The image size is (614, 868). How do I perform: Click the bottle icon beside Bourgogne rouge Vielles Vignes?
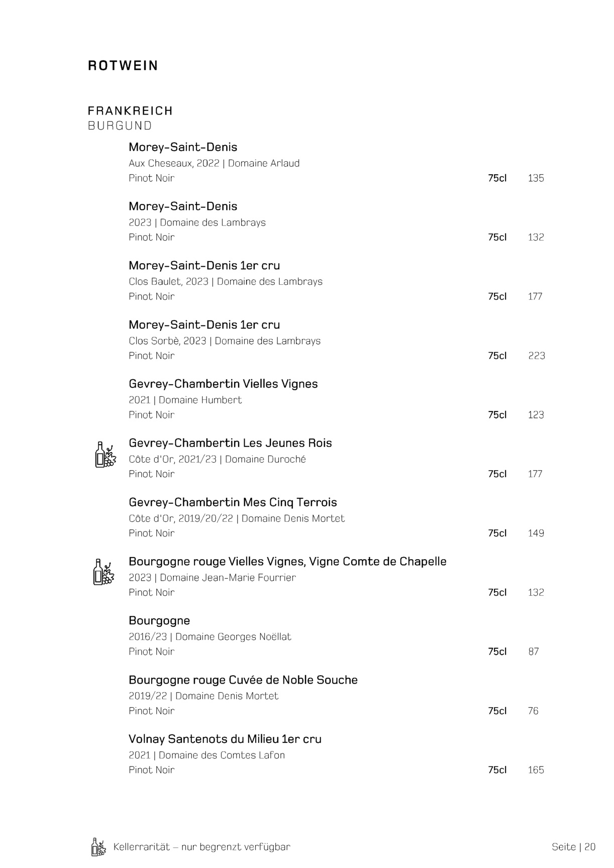point(104,572)
